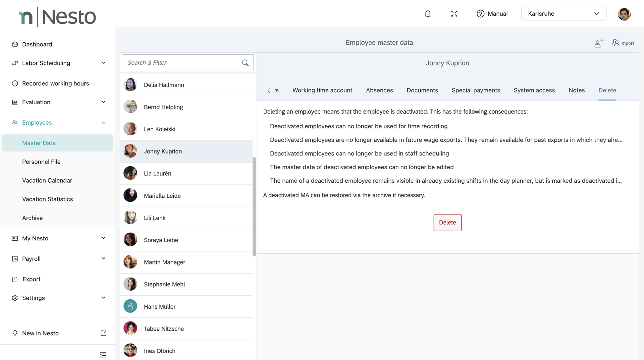Open the Karlsruhe location dropdown
The image size is (644, 360).
563,14
